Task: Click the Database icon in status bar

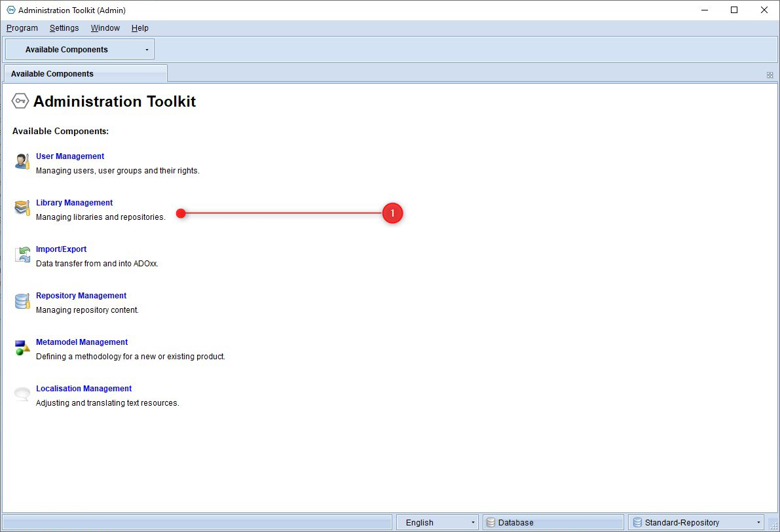Action: coord(491,523)
